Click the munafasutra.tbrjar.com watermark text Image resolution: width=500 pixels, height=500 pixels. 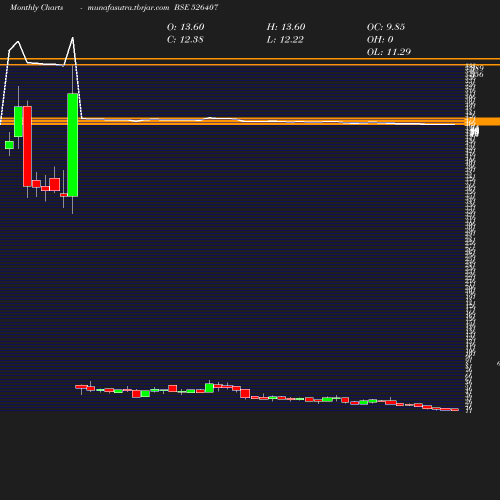128,8
